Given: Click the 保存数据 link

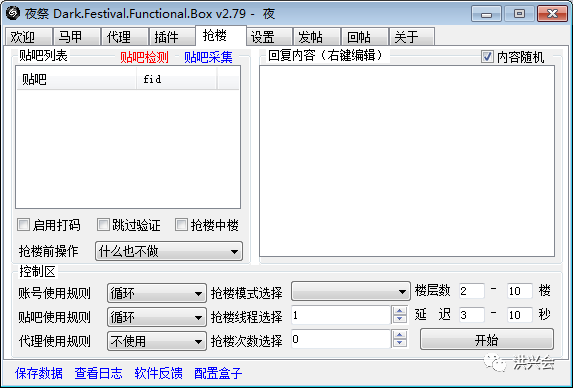Looking at the screenshot, I should (x=39, y=373).
